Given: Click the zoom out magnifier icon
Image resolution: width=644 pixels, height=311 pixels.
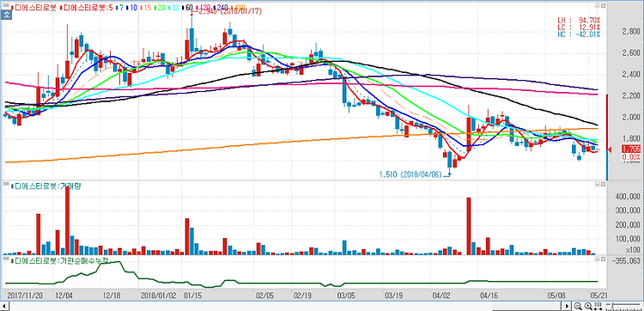Looking at the screenshot, I should (x=578, y=306).
